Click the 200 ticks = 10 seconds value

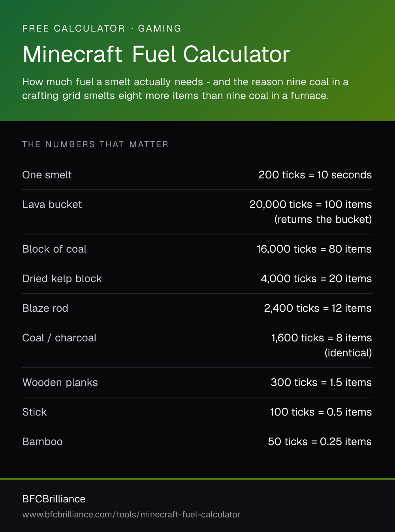[315, 175]
